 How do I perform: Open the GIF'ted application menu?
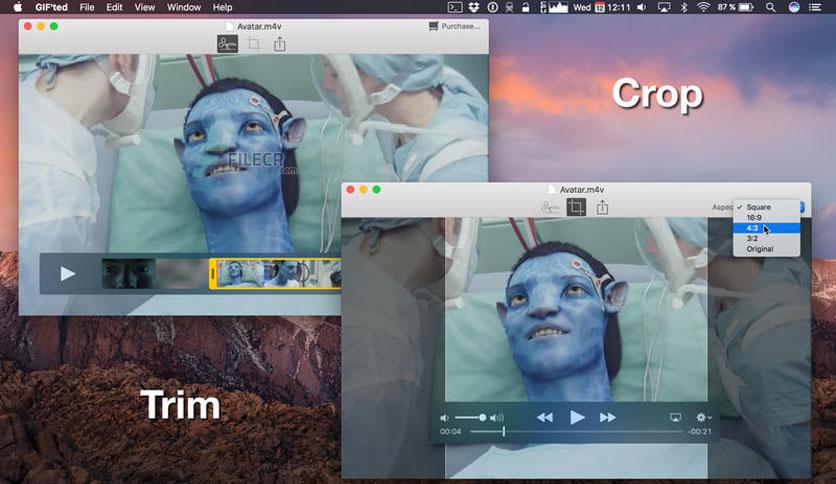(51, 7)
